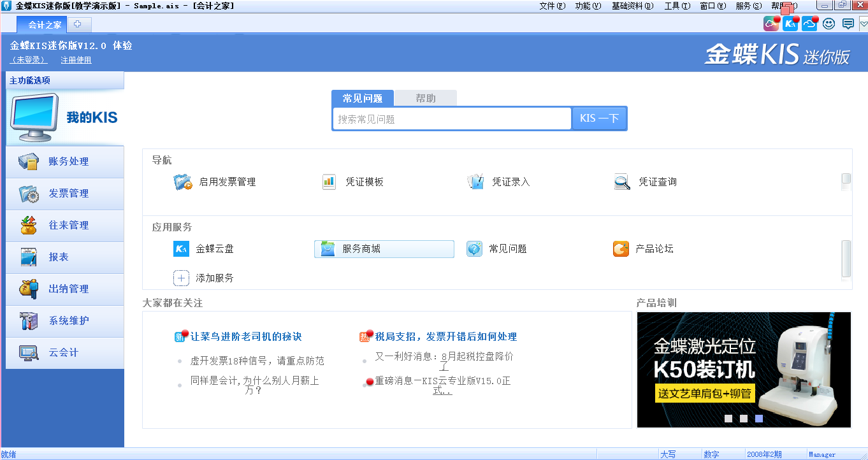Click the 注册使用 link

(76, 60)
